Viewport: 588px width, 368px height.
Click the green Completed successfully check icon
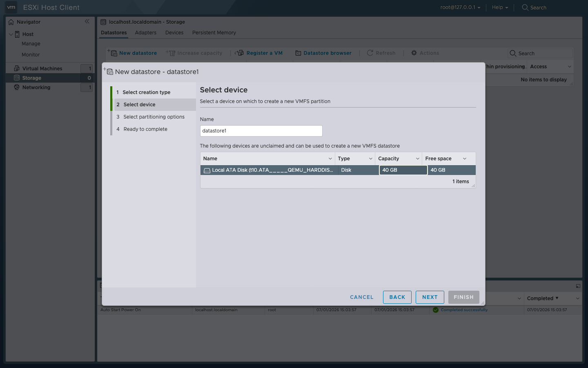[x=436, y=310]
